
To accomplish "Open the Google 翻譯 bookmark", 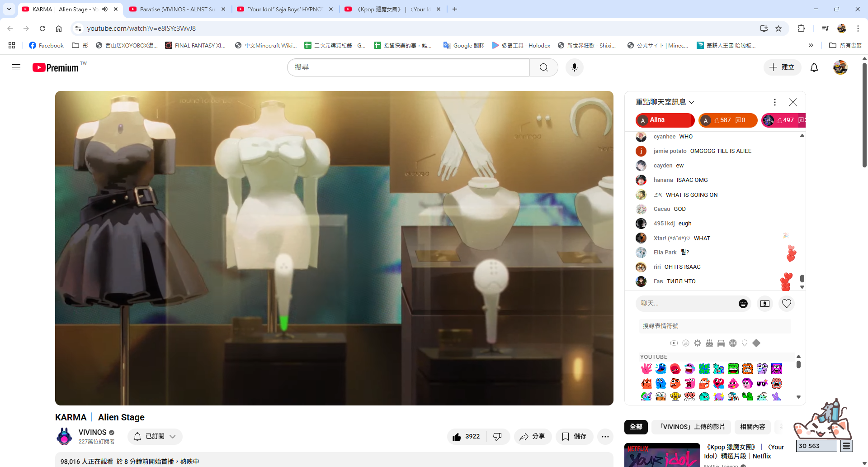I will coord(464,45).
